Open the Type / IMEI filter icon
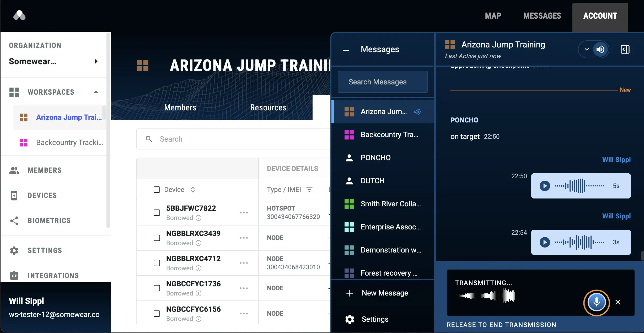Viewport: 644px width, 333px height. click(309, 190)
